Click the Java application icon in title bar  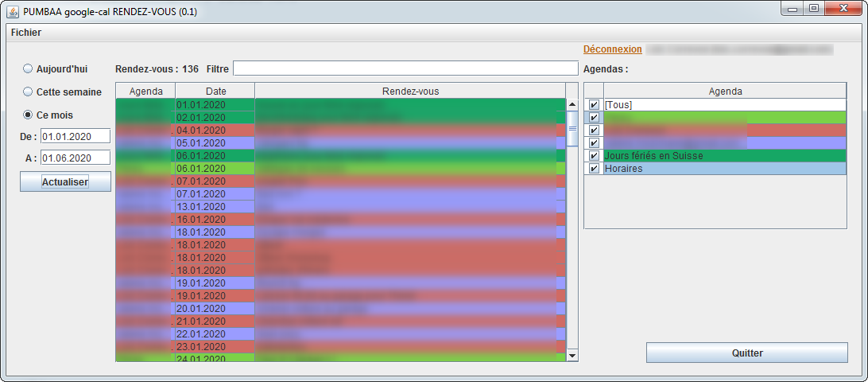coord(12,11)
